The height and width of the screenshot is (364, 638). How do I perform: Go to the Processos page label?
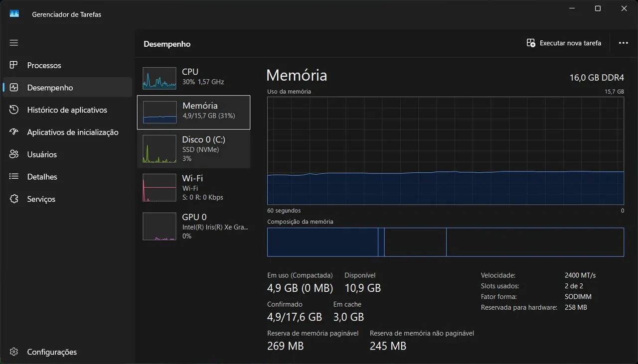[x=44, y=65]
